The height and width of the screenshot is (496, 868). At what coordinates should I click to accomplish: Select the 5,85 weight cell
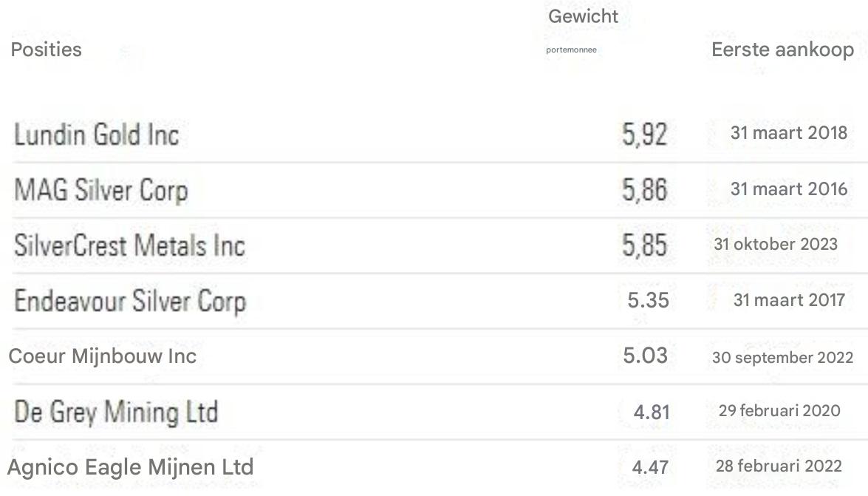pyautogui.click(x=645, y=245)
